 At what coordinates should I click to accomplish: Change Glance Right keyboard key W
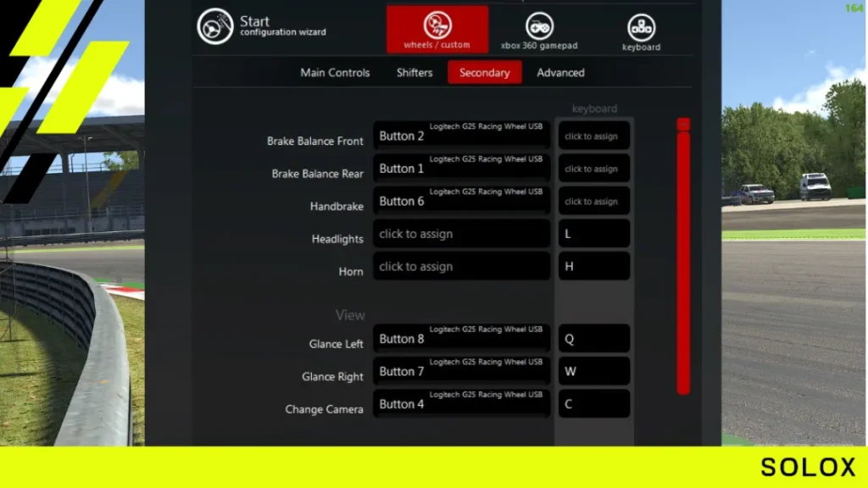point(594,371)
